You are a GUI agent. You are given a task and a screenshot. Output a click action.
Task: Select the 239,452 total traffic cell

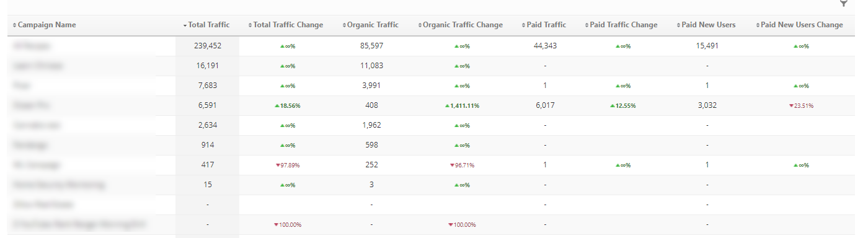207,46
